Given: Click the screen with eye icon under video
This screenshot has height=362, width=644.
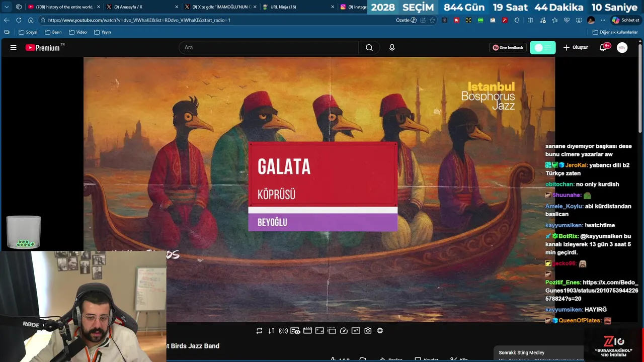Looking at the screenshot, I should point(295,331).
